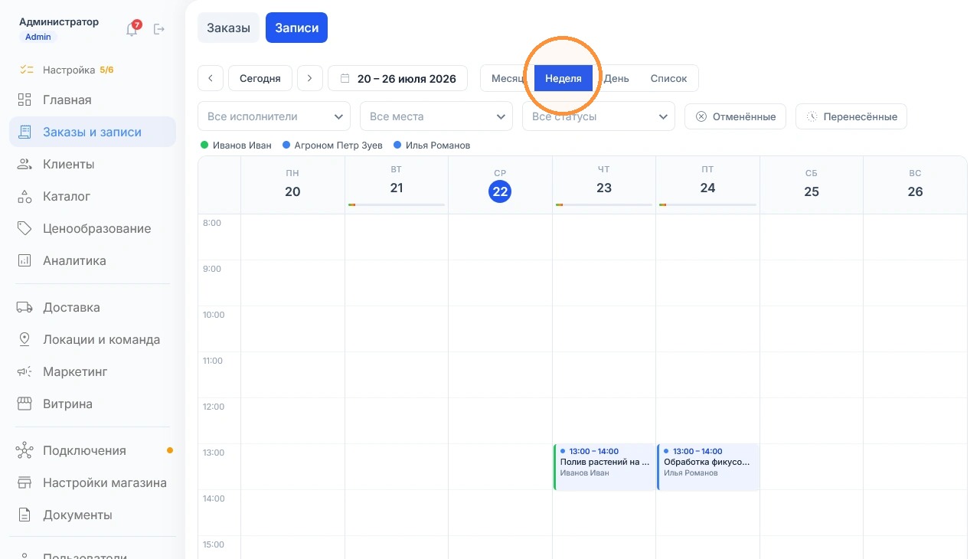The height and width of the screenshot is (559, 980).
Task: Select Неделя view
Action: click(563, 78)
